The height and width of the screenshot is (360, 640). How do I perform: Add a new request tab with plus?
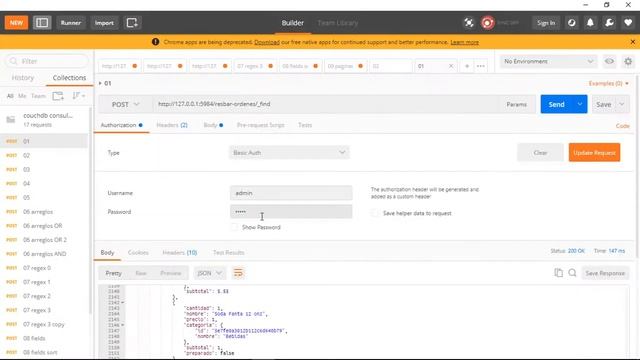(x=467, y=66)
